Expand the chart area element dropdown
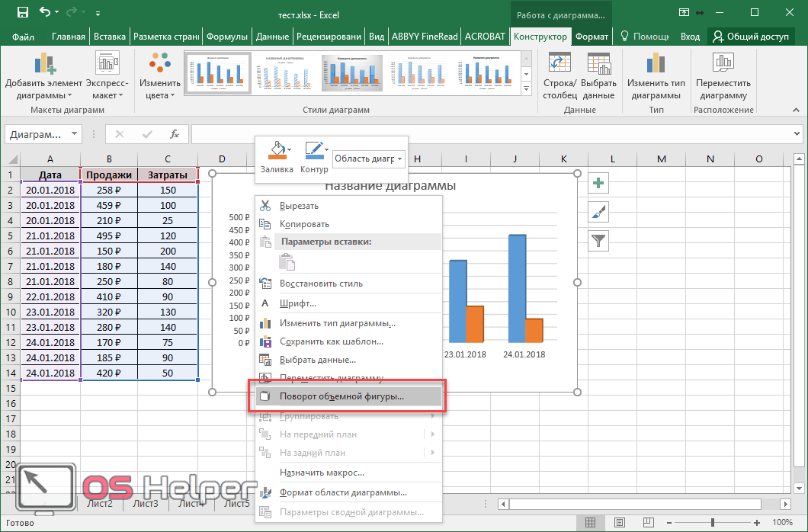This screenshot has width=808, height=532. coord(400,159)
